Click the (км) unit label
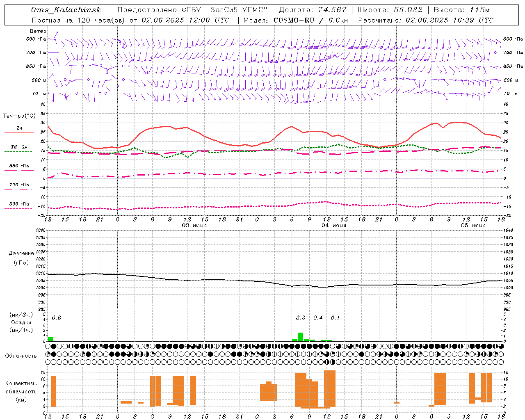The image size is (525, 420). (x=21, y=399)
